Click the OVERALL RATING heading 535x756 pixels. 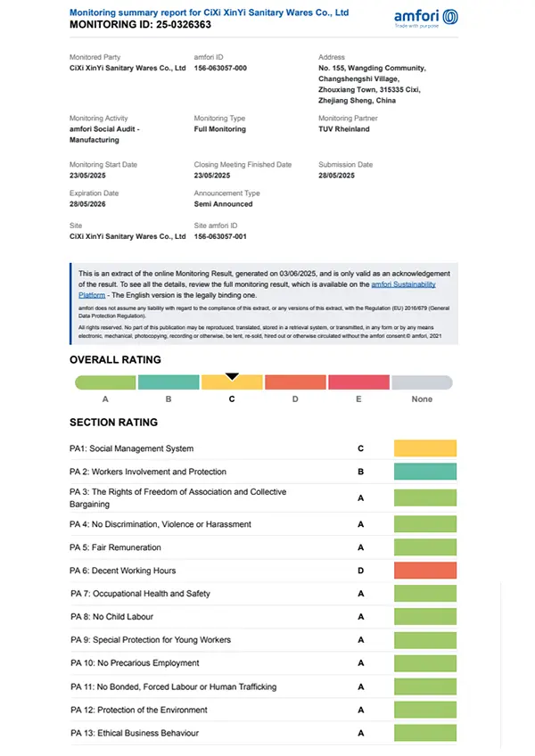[116, 360]
